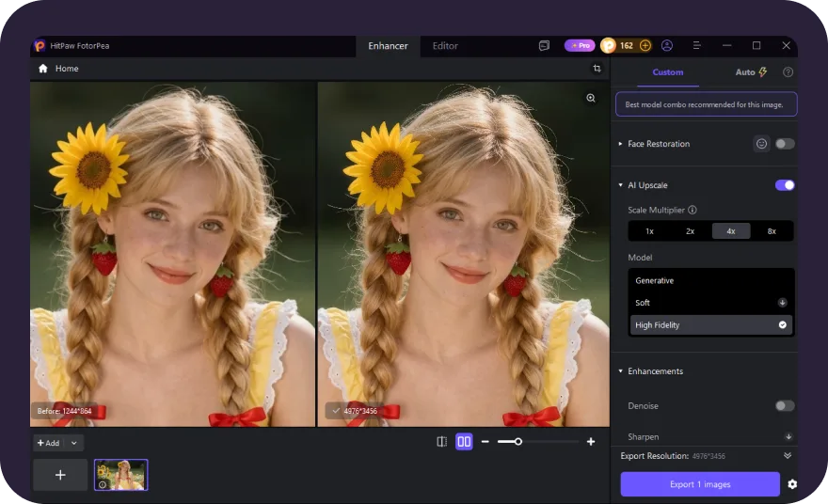Click the info icon on image thumbnail

pyautogui.click(x=103, y=484)
